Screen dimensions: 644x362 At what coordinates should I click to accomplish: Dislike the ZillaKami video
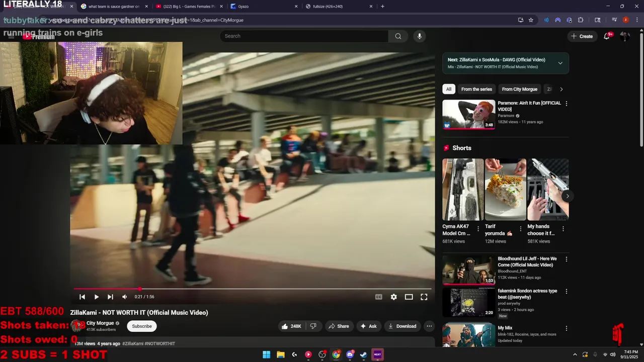(313, 326)
